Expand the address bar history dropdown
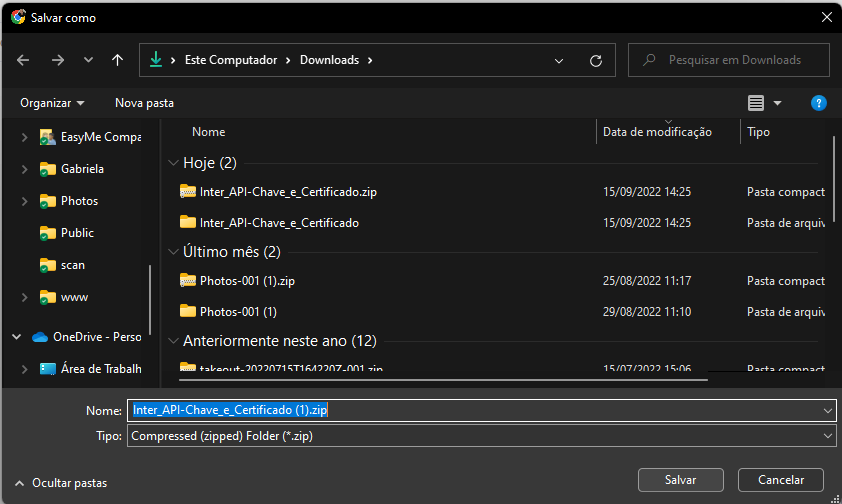Image resolution: width=842 pixels, height=504 pixels. click(x=559, y=60)
